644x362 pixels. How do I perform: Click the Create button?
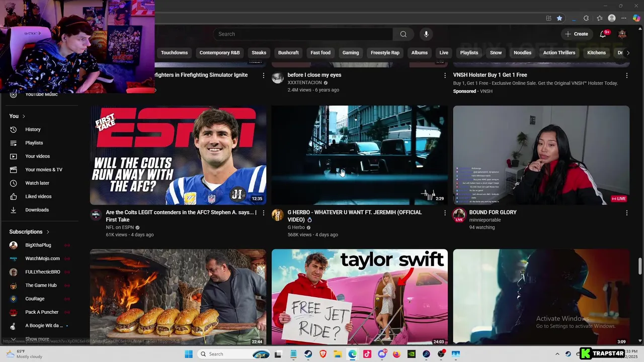(576, 34)
